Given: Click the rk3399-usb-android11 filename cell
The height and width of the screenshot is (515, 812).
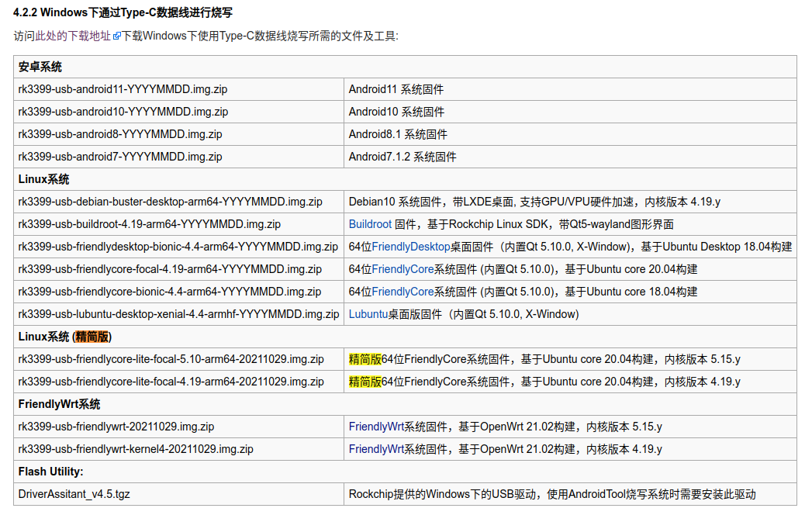Looking at the screenshot, I should (123, 89).
